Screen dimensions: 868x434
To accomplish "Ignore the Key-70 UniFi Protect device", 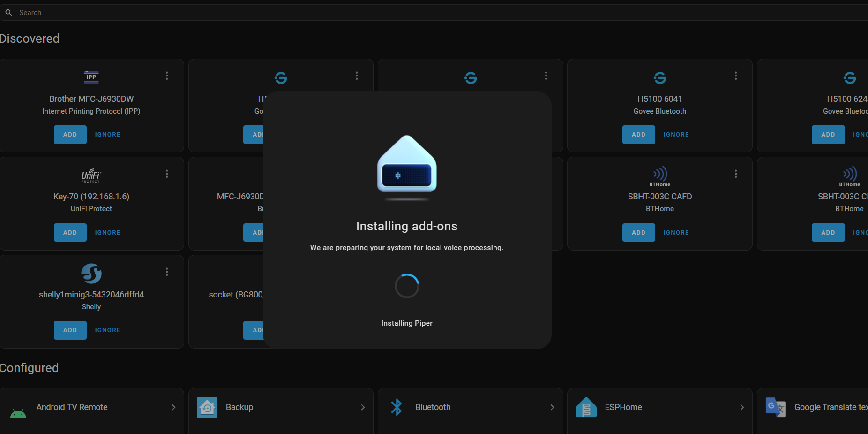I will pos(108,233).
